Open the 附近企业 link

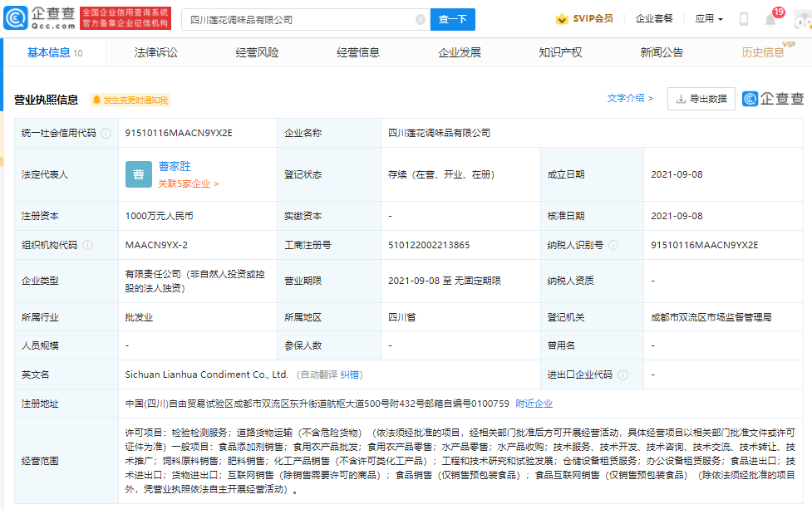point(534,404)
